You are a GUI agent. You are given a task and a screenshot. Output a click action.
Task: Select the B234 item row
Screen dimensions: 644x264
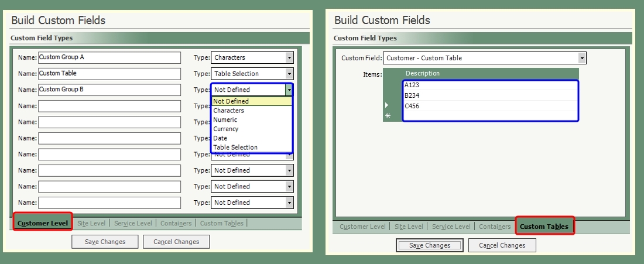(x=491, y=95)
